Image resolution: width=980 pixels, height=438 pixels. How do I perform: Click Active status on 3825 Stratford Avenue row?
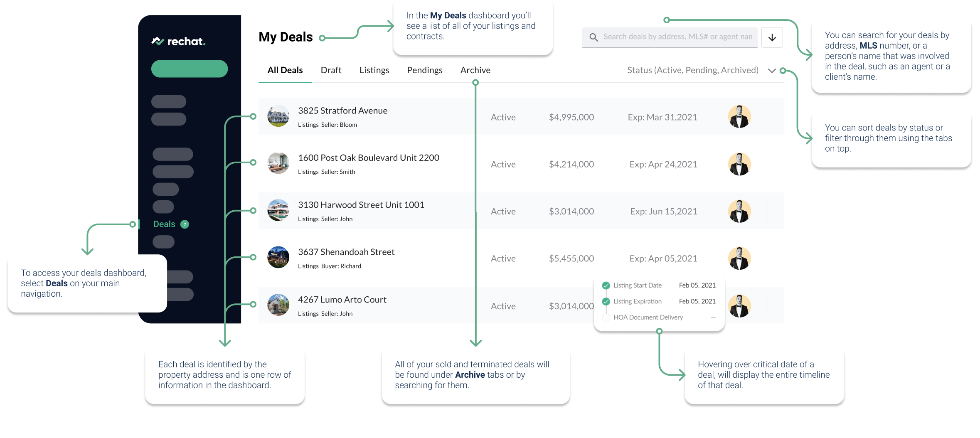pos(503,117)
